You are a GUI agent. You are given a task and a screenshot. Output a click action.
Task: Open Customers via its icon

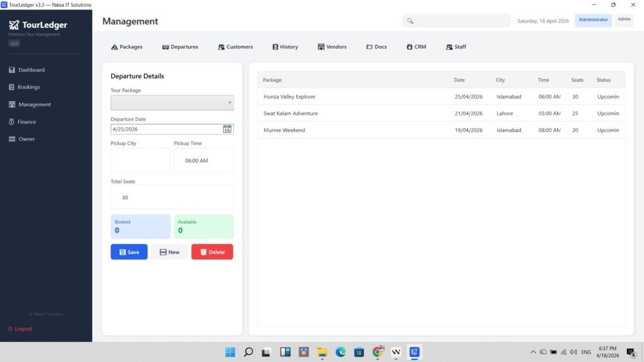point(221,47)
